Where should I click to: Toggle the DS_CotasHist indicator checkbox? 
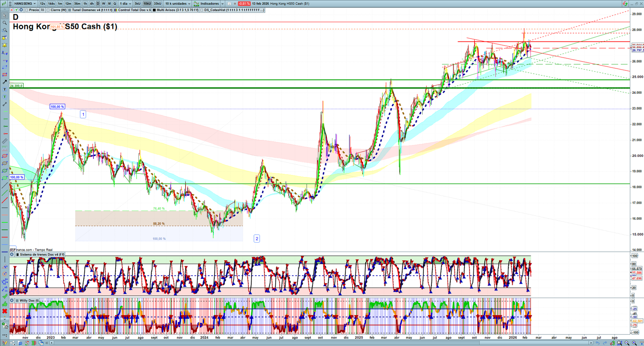202,10
